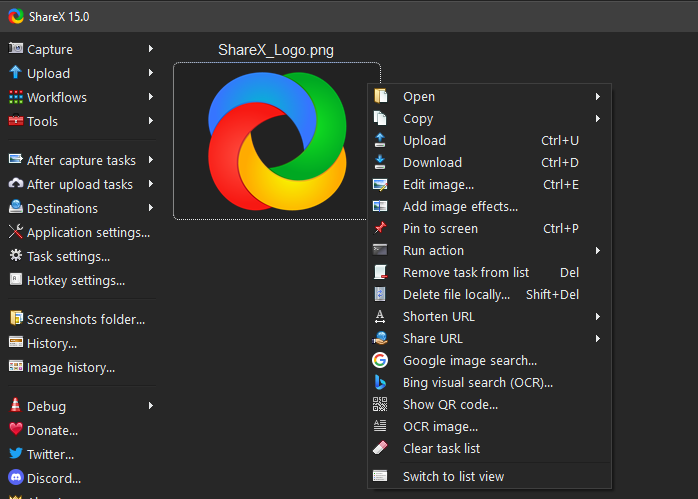Select Edit image... from the context menu

[438, 184]
